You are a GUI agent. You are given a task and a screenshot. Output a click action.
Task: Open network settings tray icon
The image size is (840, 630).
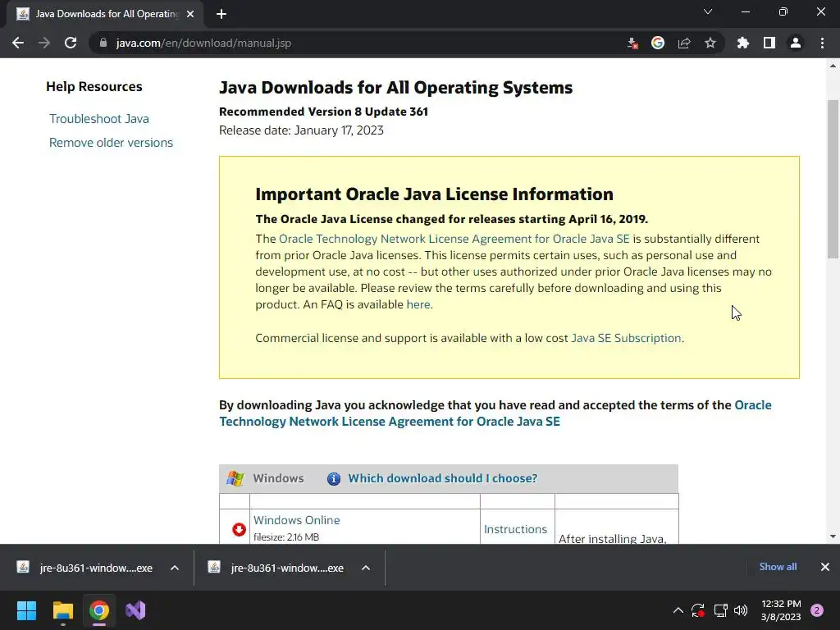pos(720,610)
